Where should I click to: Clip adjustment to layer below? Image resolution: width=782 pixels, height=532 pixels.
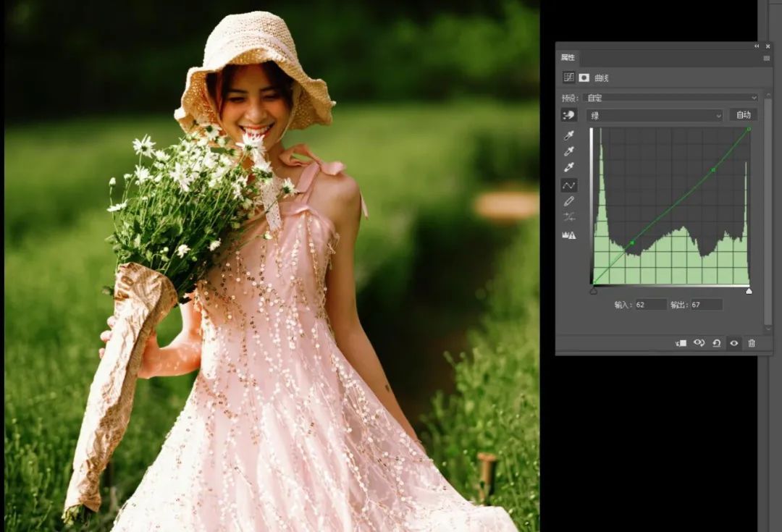[x=681, y=343]
